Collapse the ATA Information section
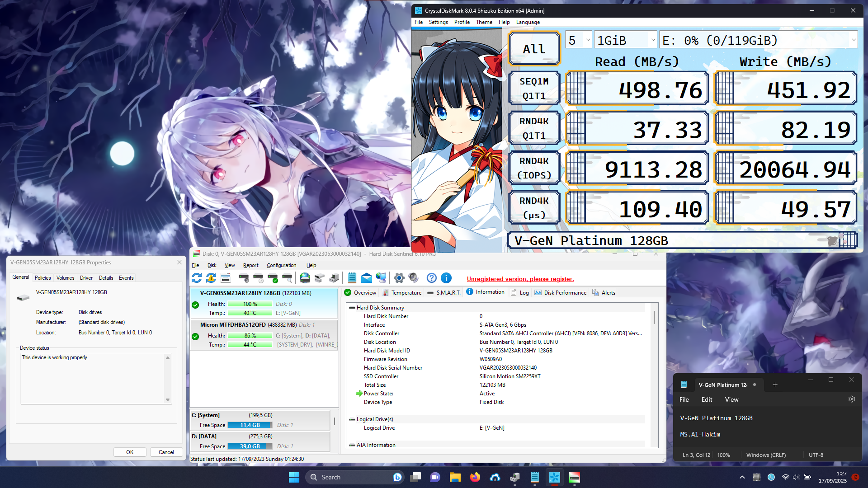868x488 pixels. (352, 445)
